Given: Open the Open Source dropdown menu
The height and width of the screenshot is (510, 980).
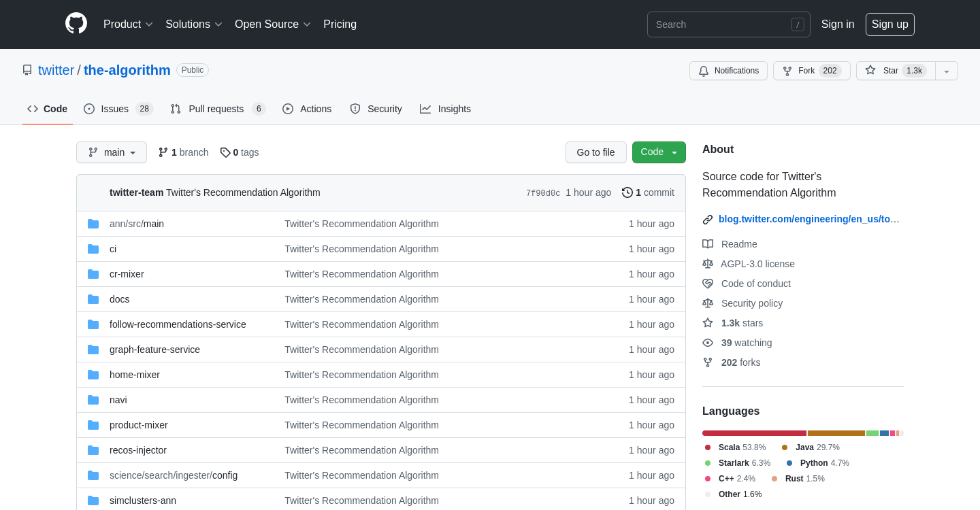Looking at the screenshot, I should tap(273, 24).
